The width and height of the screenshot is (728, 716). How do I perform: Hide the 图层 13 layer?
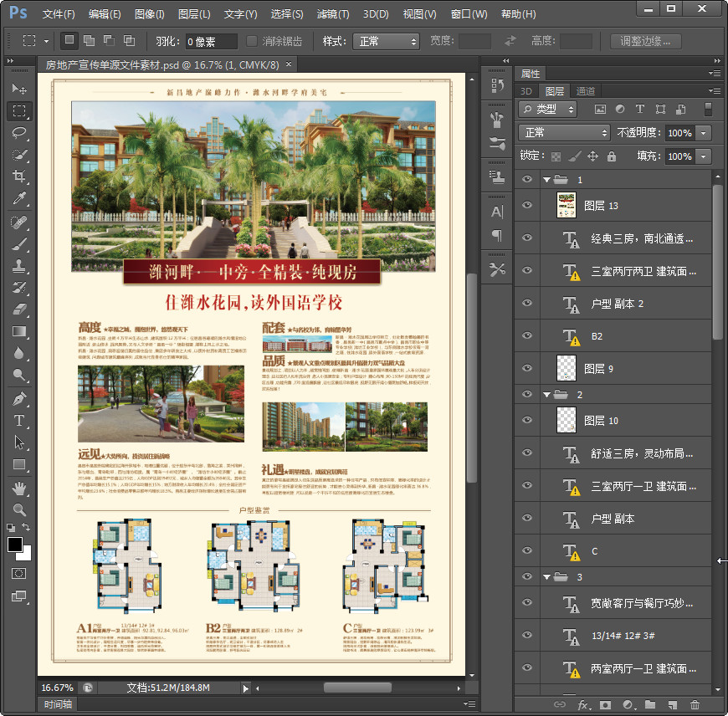(527, 205)
